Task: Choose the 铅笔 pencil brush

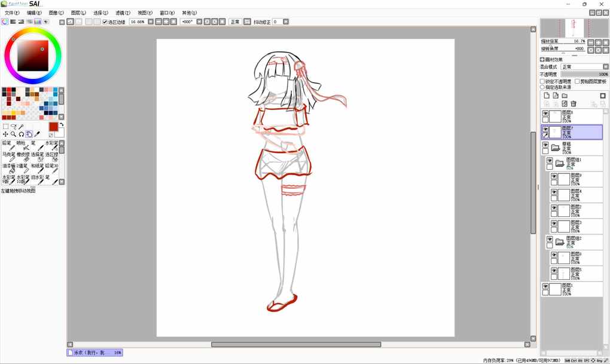Action: point(9,145)
